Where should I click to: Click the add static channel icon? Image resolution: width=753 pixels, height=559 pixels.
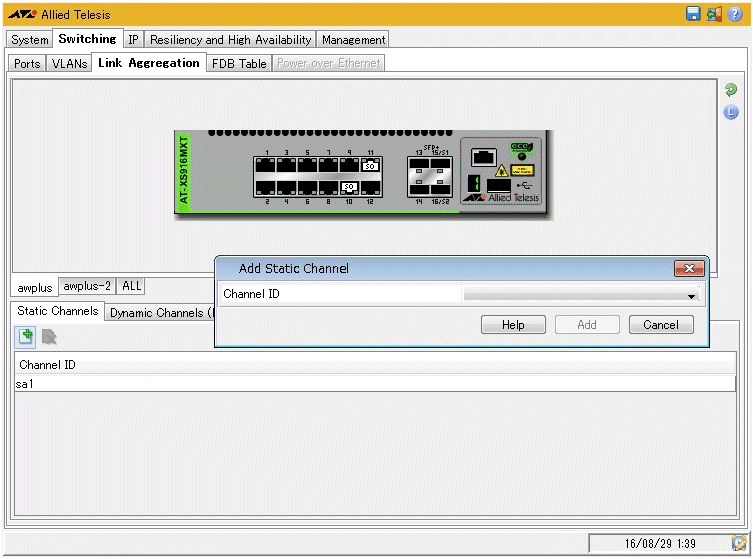point(26,337)
